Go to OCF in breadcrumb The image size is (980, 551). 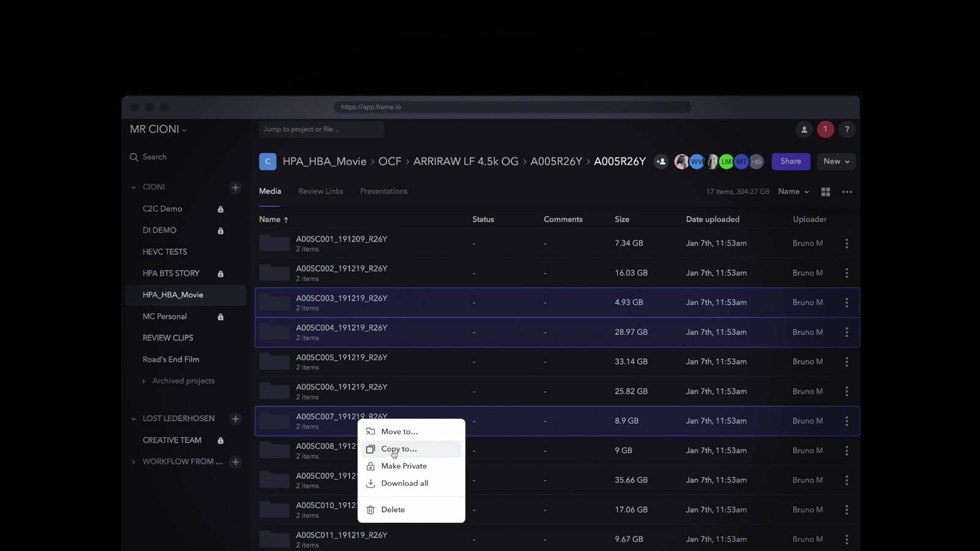tap(390, 162)
